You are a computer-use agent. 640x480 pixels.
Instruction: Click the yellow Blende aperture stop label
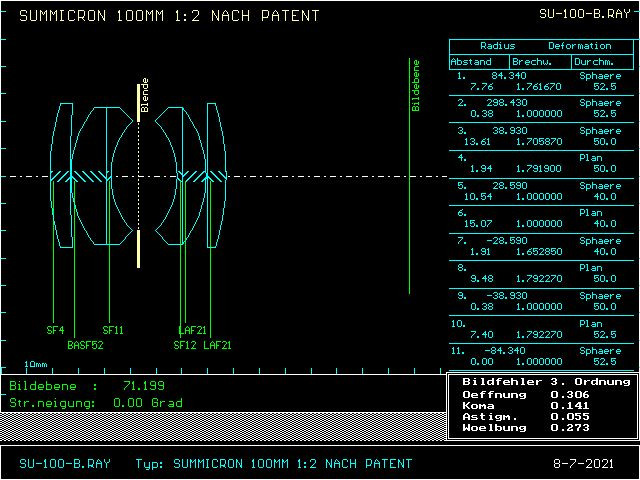click(x=145, y=95)
